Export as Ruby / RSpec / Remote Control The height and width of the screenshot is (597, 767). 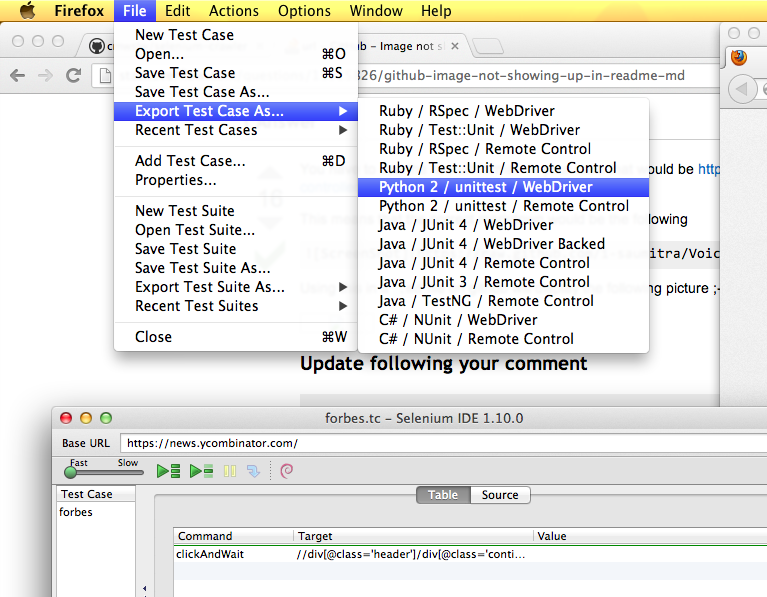pyautogui.click(x=503, y=149)
